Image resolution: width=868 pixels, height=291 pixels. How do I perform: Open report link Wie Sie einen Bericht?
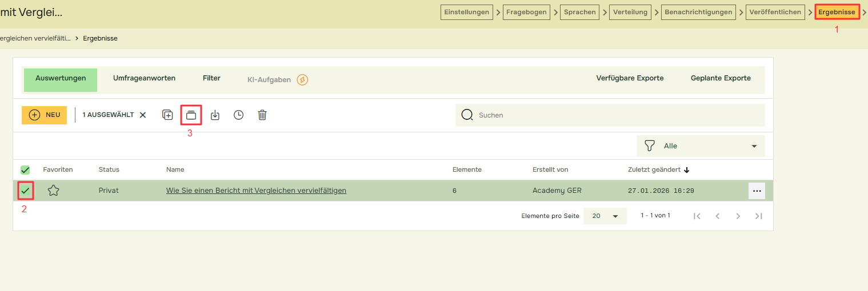[256, 191]
